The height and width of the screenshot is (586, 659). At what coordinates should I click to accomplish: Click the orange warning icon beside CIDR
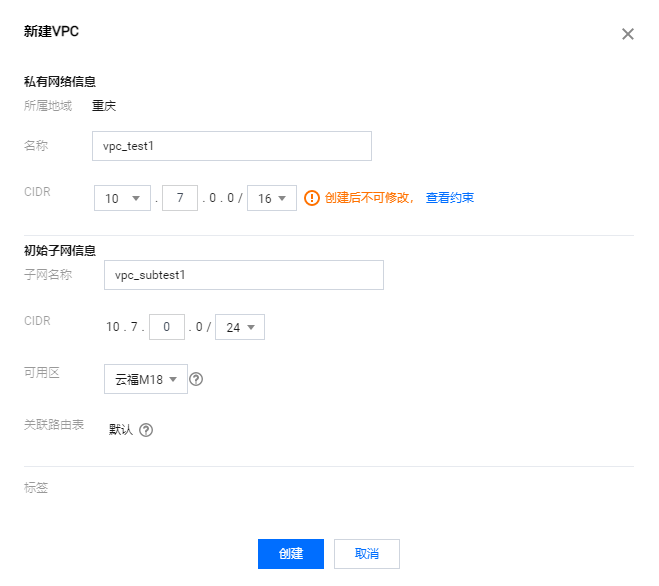tap(312, 198)
